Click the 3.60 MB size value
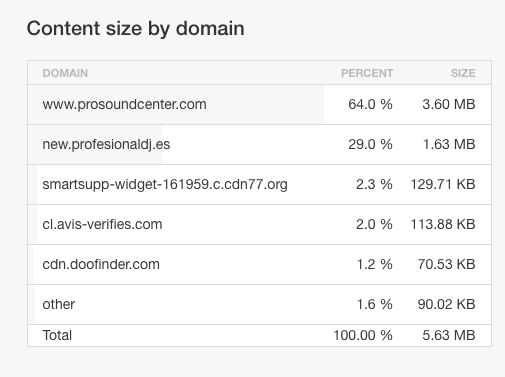Viewport: 505px width, 377px height. pos(449,104)
